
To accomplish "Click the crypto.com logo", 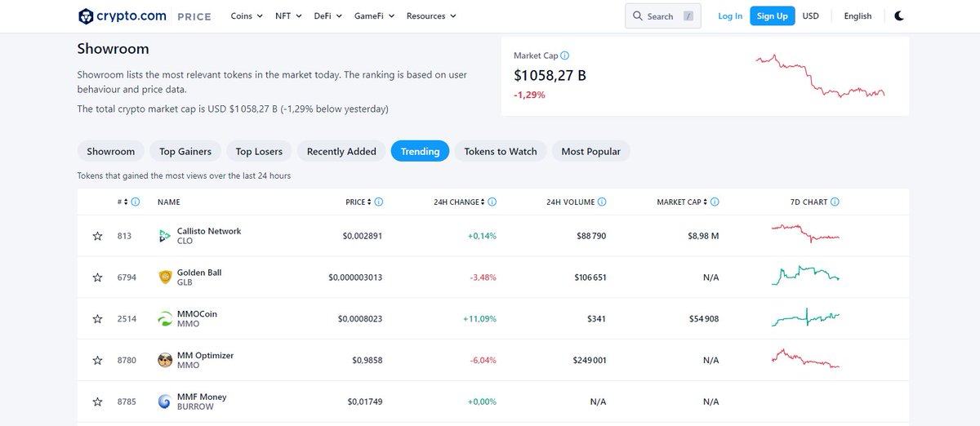I will pyautogui.click(x=122, y=16).
